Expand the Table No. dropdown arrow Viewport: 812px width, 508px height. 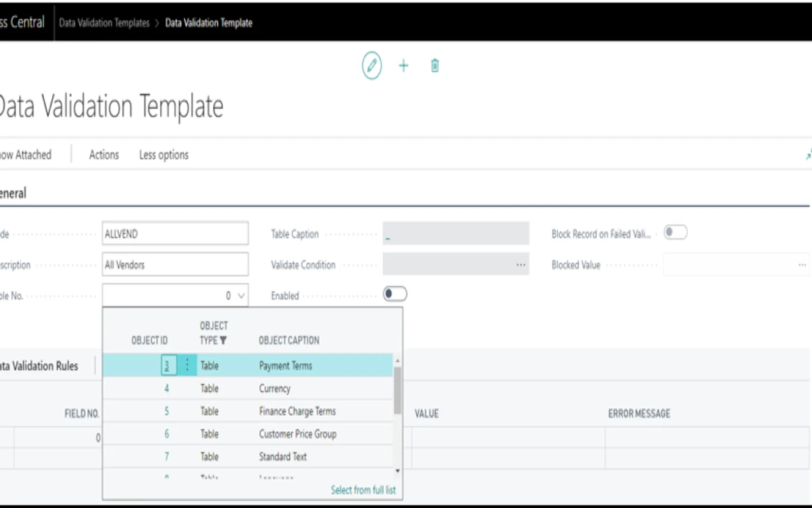241,296
